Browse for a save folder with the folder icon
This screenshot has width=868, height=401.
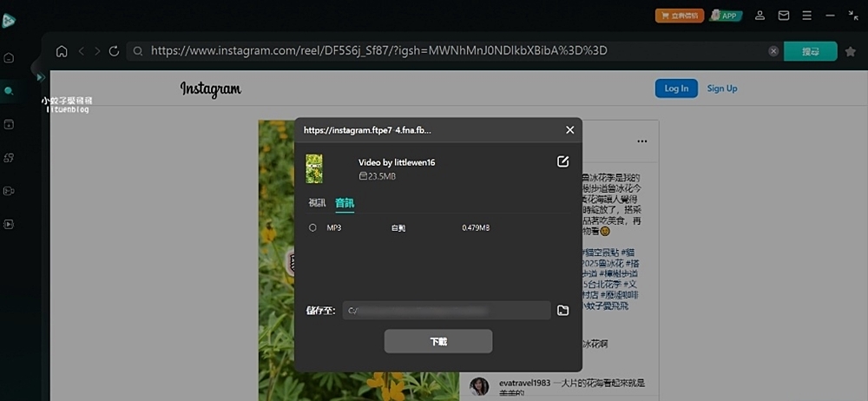coord(562,310)
